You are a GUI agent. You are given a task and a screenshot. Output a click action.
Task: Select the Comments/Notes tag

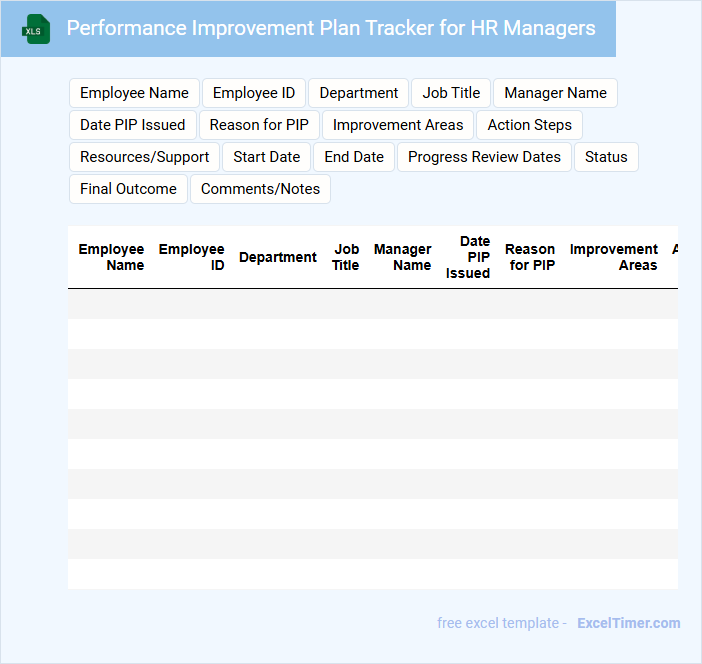260,189
